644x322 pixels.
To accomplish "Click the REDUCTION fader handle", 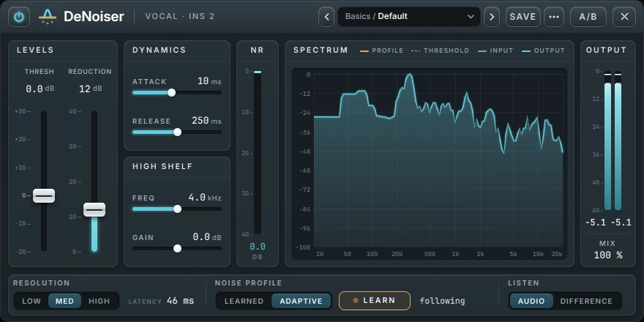I will [x=94, y=210].
